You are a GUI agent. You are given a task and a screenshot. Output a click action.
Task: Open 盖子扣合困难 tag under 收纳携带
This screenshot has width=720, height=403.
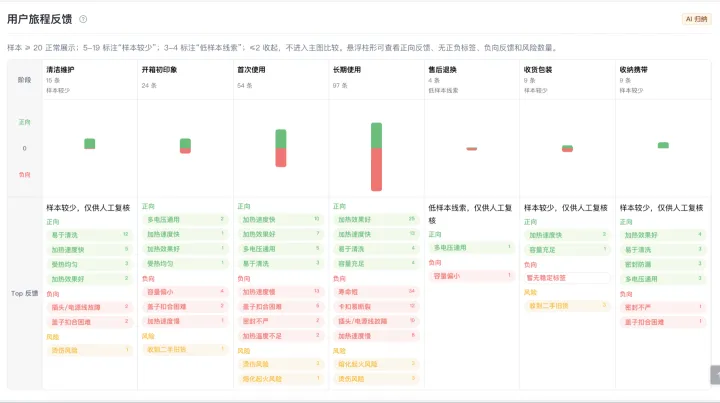[663, 322]
